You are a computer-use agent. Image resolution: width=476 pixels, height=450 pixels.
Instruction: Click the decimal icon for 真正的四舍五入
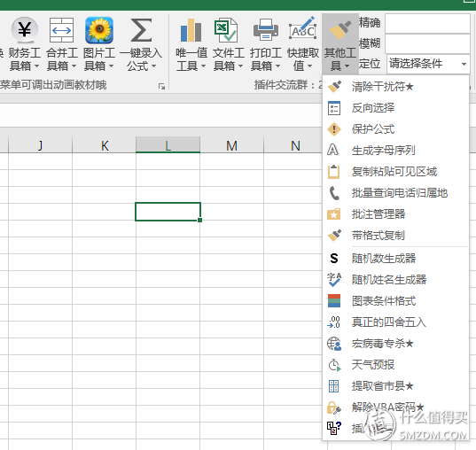(333, 322)
